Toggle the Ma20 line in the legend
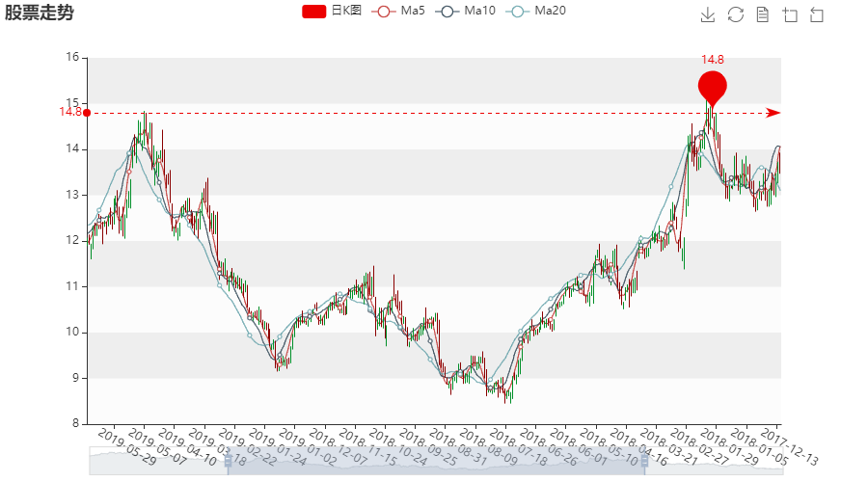Image resolution: width=868 pixels, height=482 pixels. [x=535, y=11]
